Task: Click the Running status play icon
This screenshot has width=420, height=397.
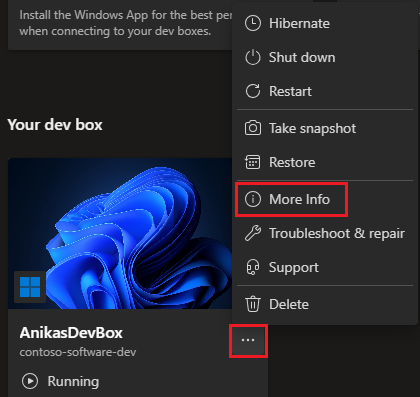Action: tap(30, 381)
